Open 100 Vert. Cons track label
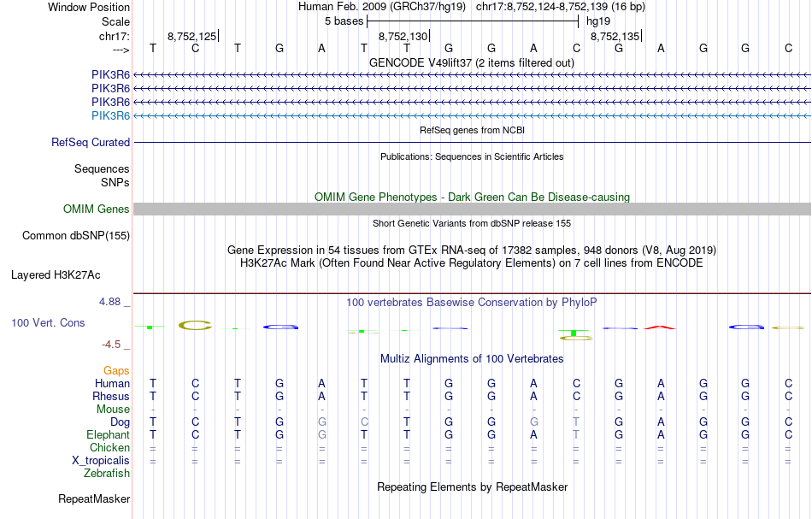The height and width of the screenshot is (519, 812). tap(48, 322)
